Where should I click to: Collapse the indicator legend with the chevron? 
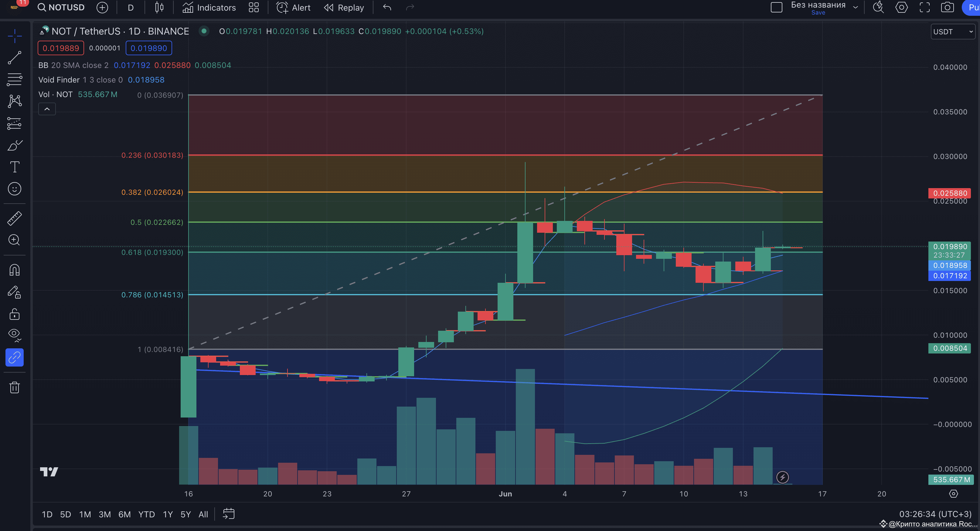point(47,109)
